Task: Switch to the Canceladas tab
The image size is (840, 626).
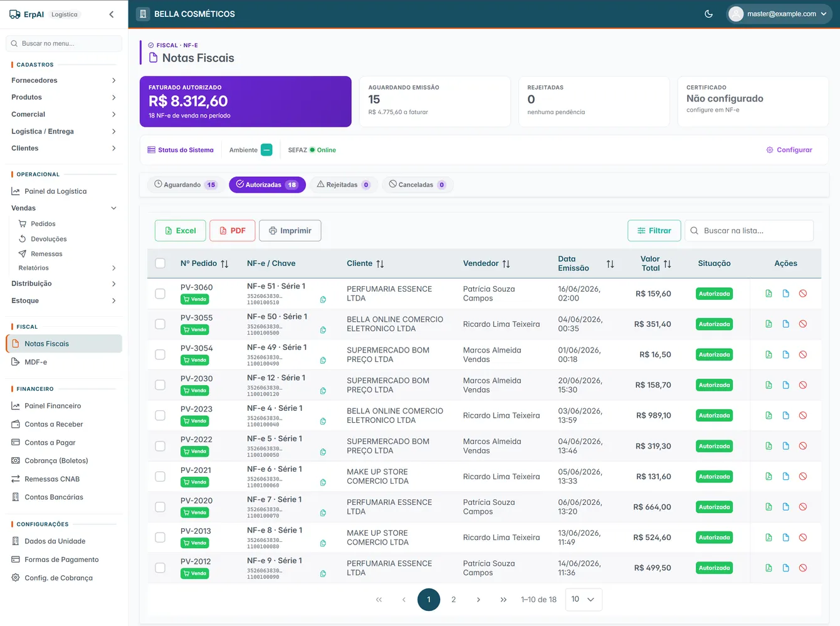Action: point(417,185)
